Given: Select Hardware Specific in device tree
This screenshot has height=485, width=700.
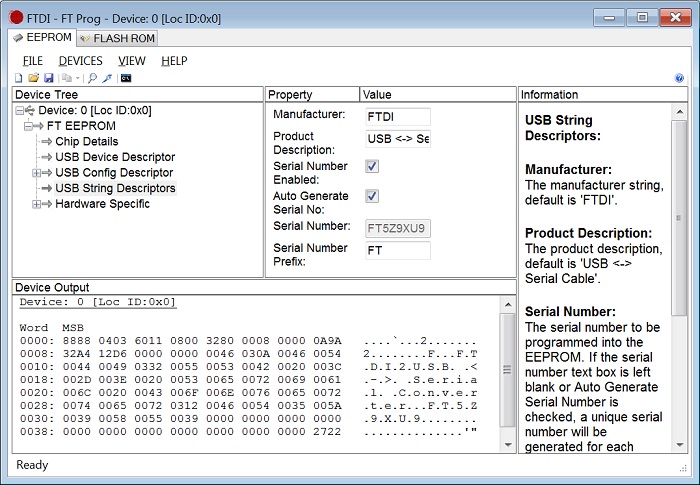Looking at the screenshot, I should (102, 204).
